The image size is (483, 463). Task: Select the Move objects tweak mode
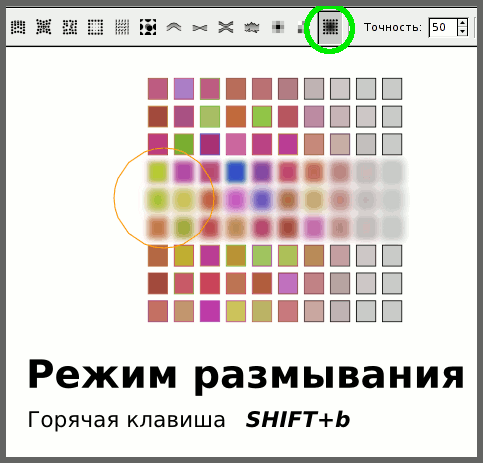[18, 27]
